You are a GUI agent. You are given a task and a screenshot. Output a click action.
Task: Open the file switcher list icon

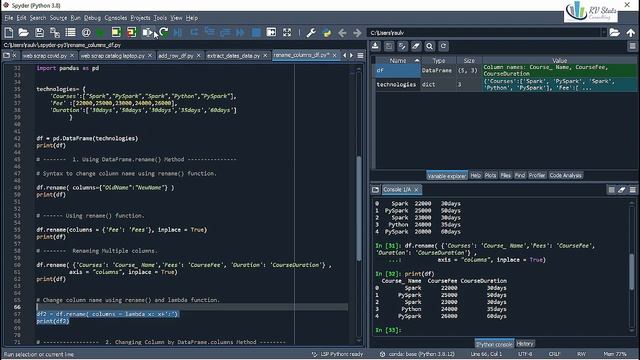[x=70, y=33]
